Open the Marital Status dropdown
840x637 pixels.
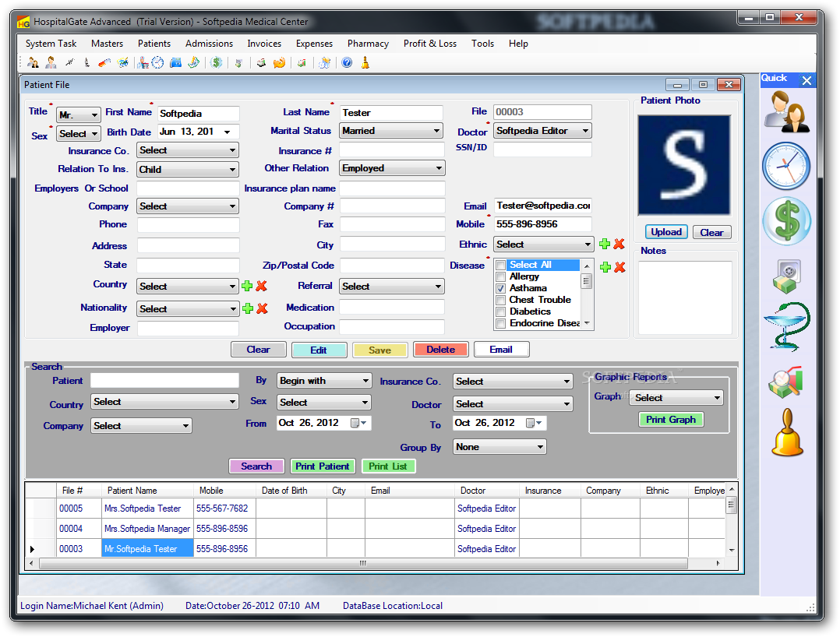(391, 131)
